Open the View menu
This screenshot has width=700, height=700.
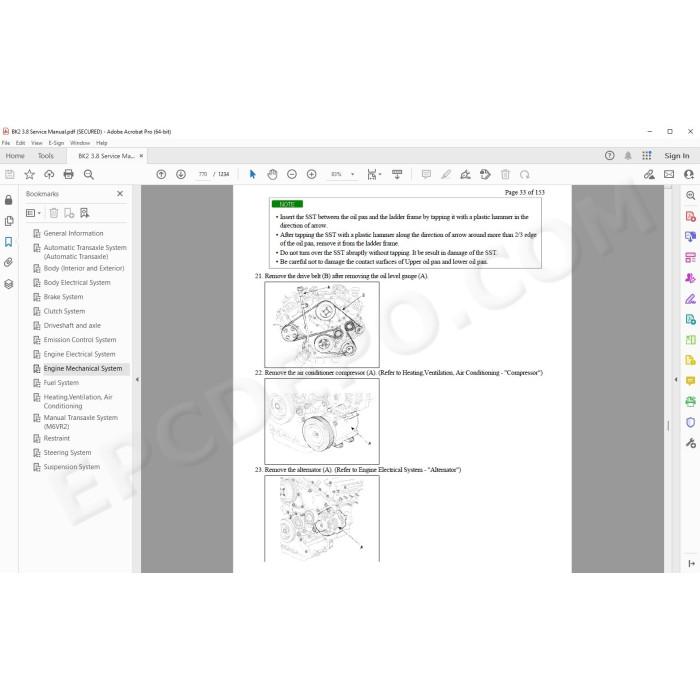37,143
